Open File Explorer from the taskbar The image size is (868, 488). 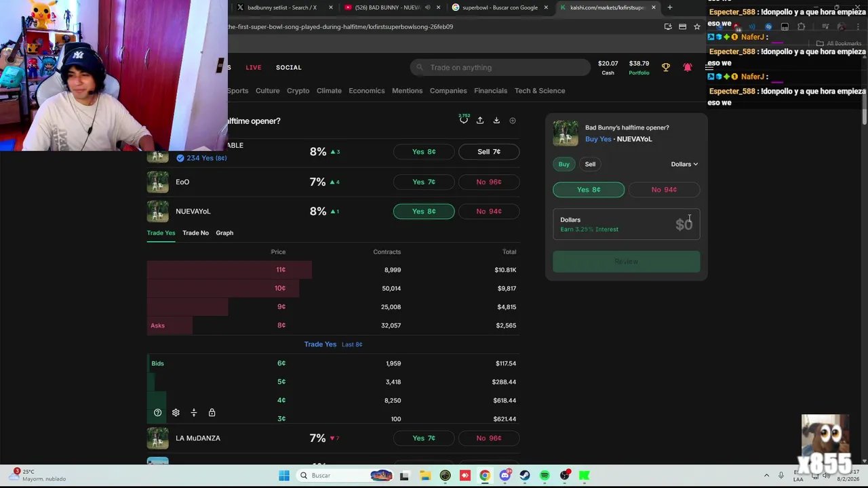[425, 476]
